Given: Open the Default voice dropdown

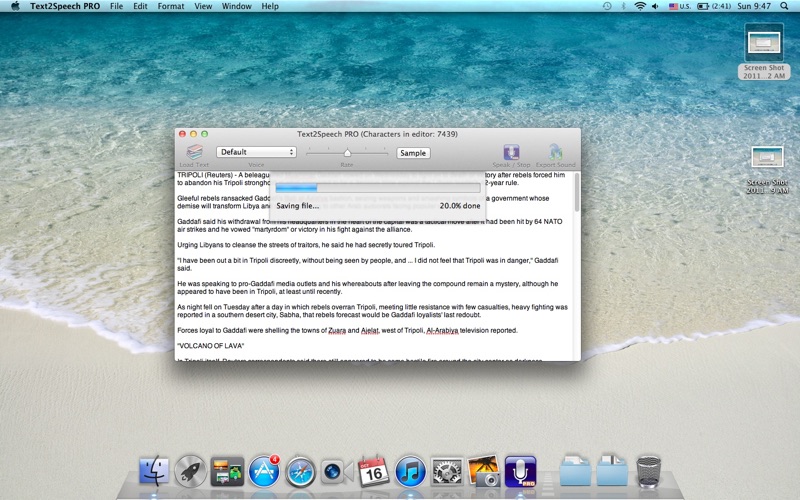Looking at the screenshot, I should 256,152.
